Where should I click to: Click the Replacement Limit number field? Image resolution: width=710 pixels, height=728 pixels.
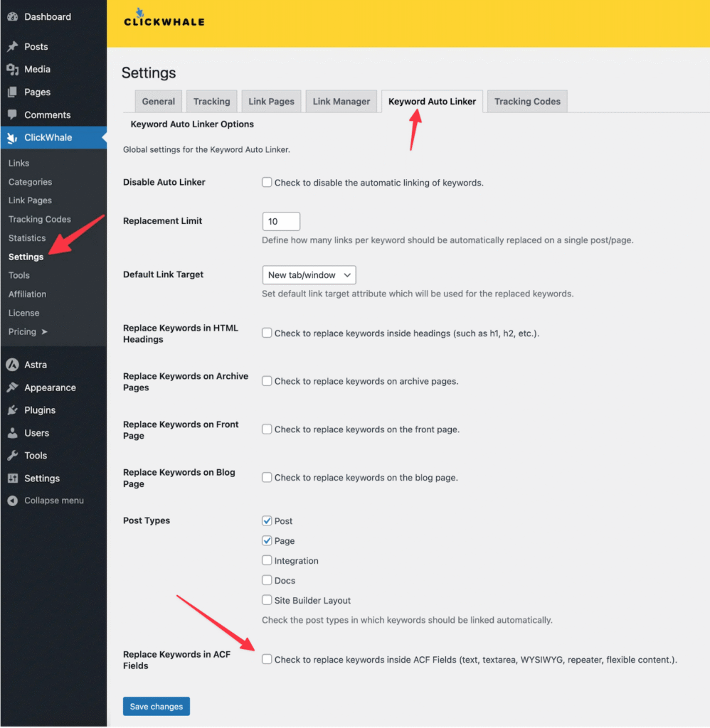pos(281,221)
